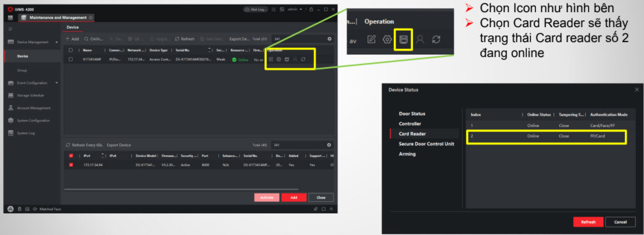This screenshot has height=235, width=644.
Task: Clear the upper device list search filter
Action: point(329,39)
